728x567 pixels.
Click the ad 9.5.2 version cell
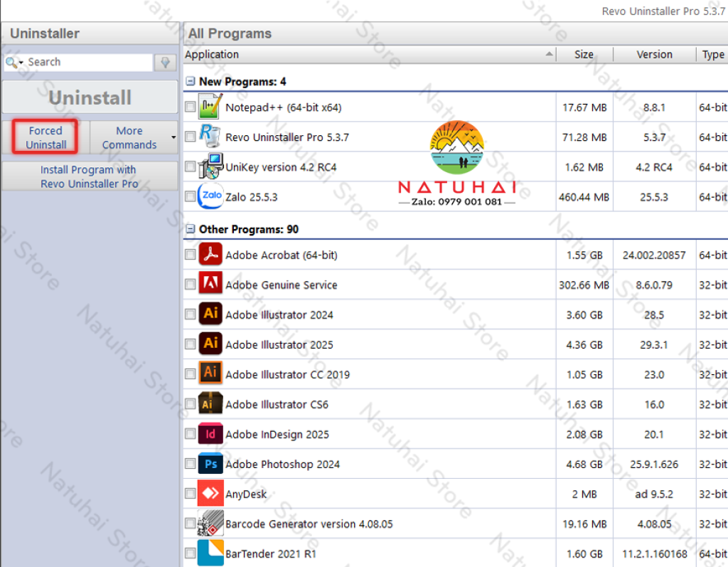tap(654, 494)
